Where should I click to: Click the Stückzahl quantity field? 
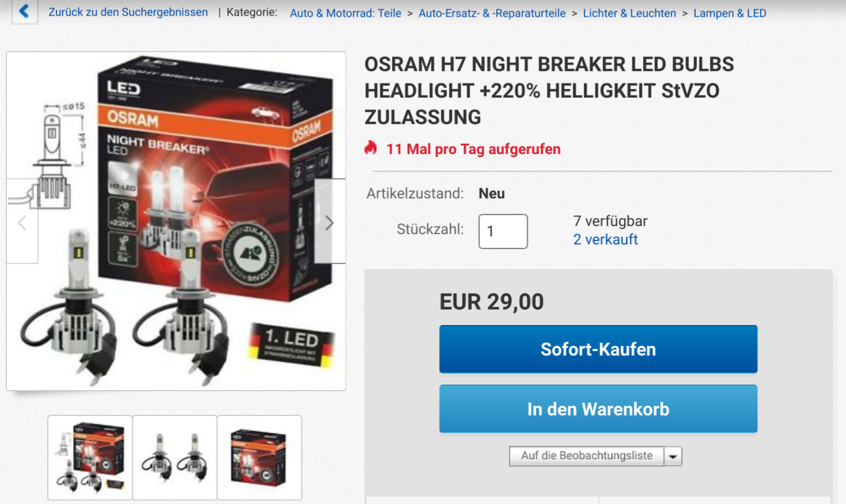(503, 231)
